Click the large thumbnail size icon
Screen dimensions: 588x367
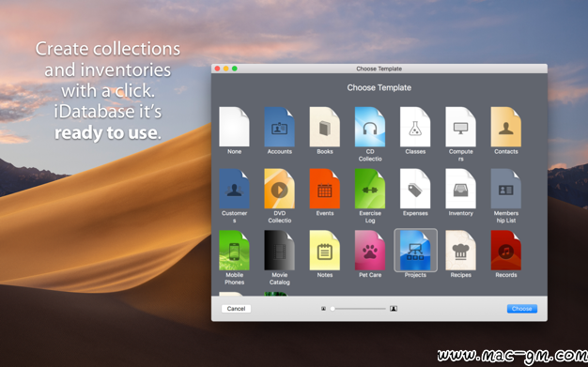(x=394, y=309)
